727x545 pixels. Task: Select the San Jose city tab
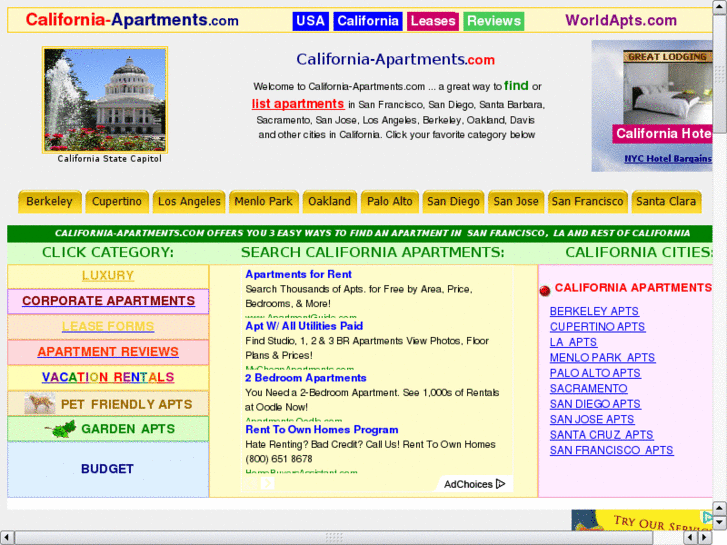516,202
